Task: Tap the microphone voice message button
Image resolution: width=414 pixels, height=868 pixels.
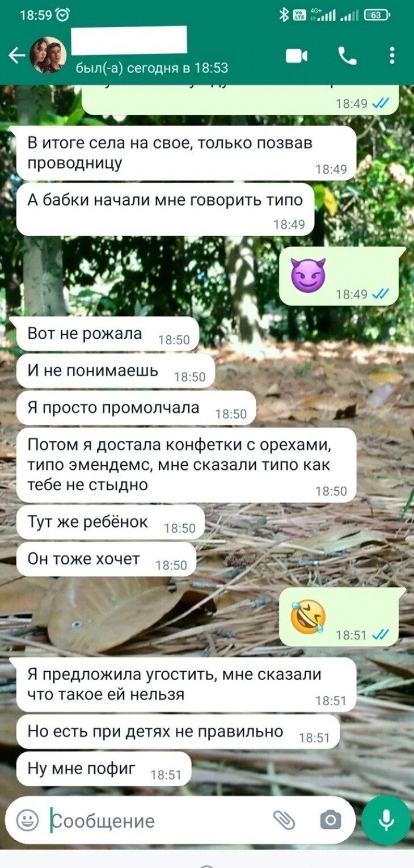Action: pos(387,820)
